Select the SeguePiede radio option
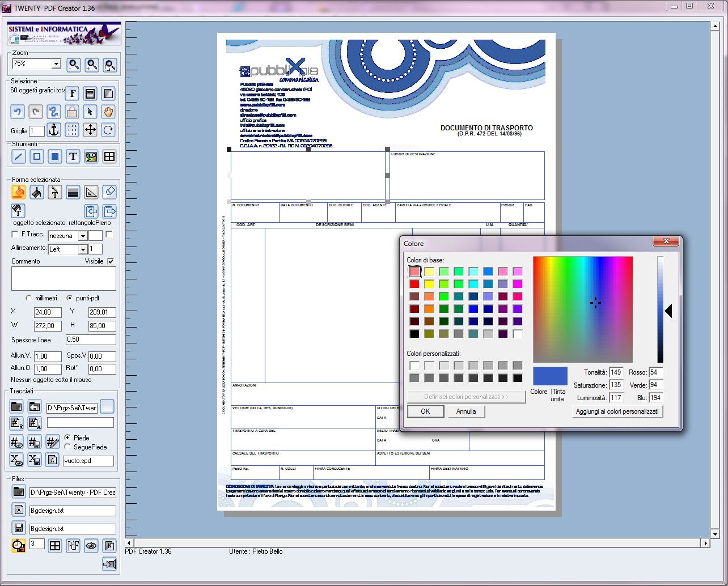The height and width of the screenshot is (586, 728). 67,447
